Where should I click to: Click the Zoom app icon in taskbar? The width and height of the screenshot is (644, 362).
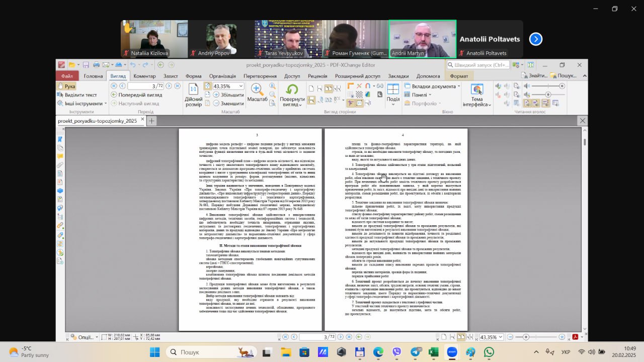[x=452, y=352]
